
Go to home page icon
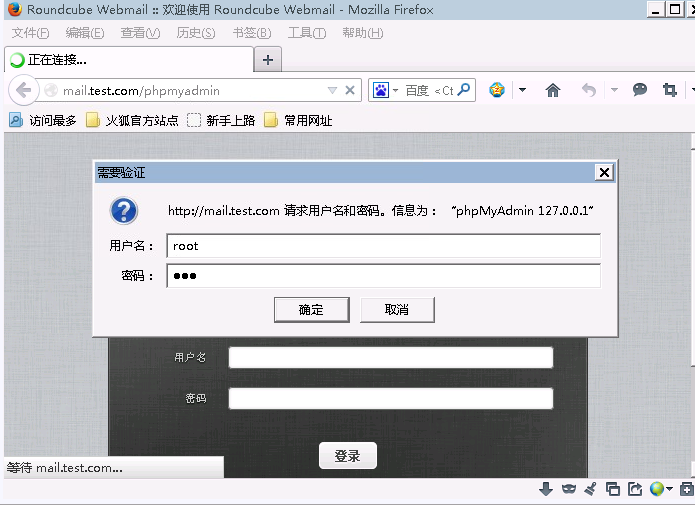point(553,90)
